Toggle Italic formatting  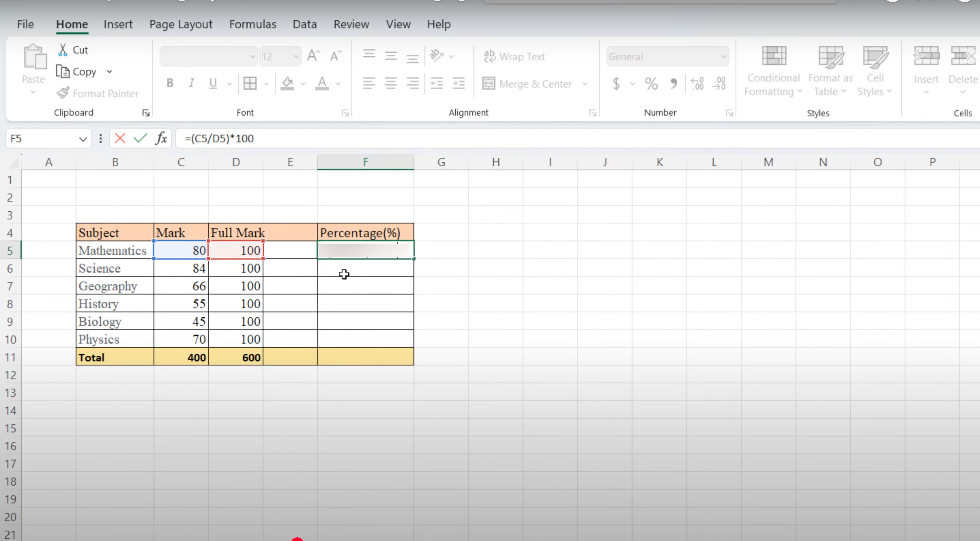pos(191,83)
